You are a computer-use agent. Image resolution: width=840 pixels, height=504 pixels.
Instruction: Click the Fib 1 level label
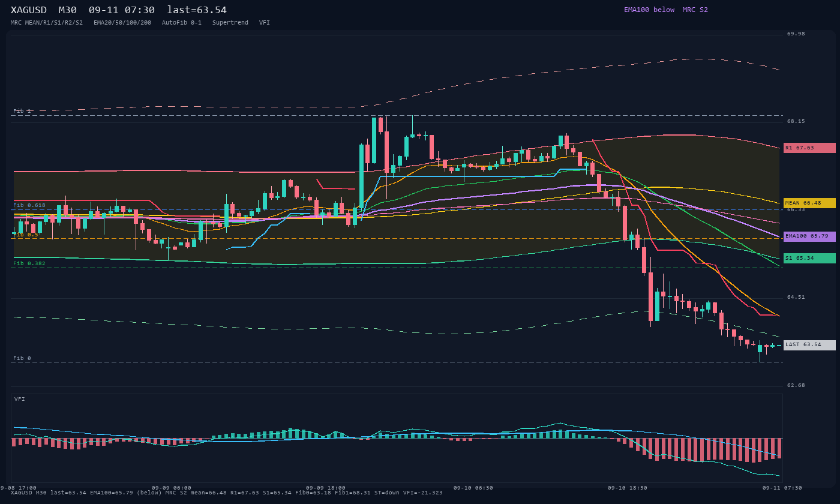coord(22,111)
